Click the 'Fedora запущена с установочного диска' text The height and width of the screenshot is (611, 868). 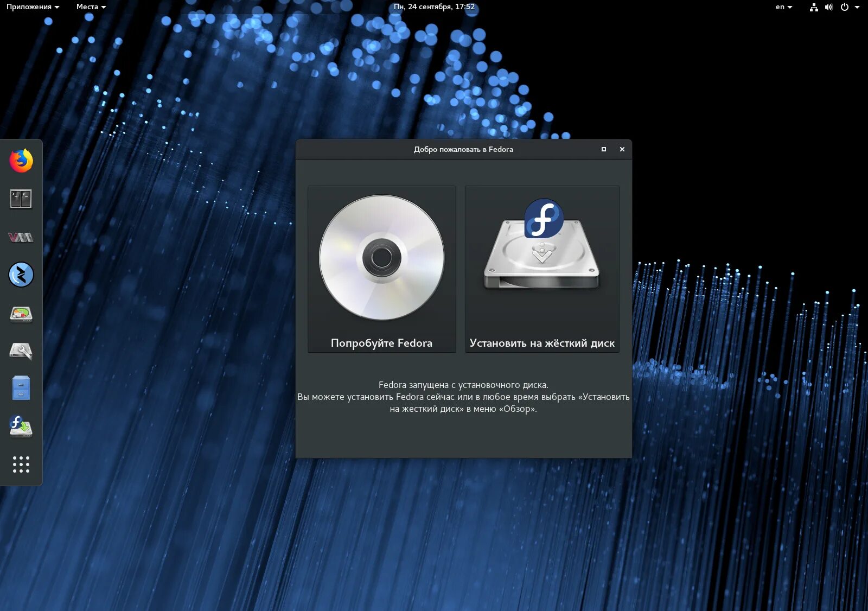pyautogui.click(x=463, y=385)
